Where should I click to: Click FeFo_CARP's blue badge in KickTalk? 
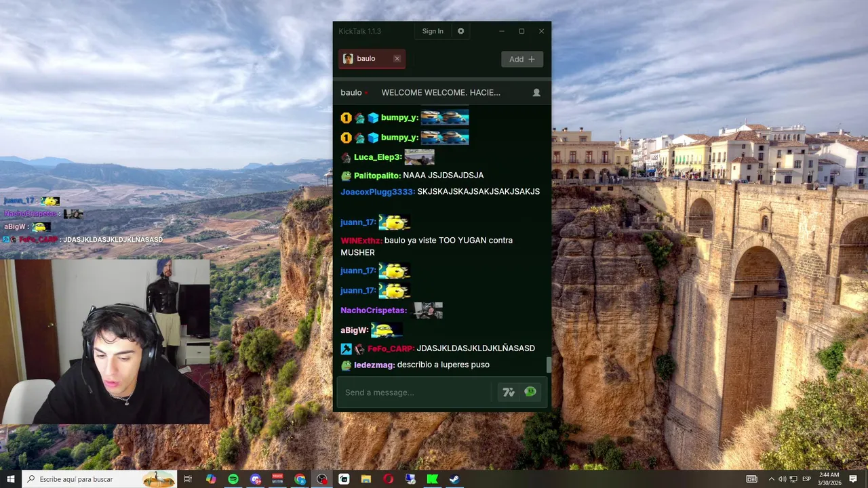[346, 348]
